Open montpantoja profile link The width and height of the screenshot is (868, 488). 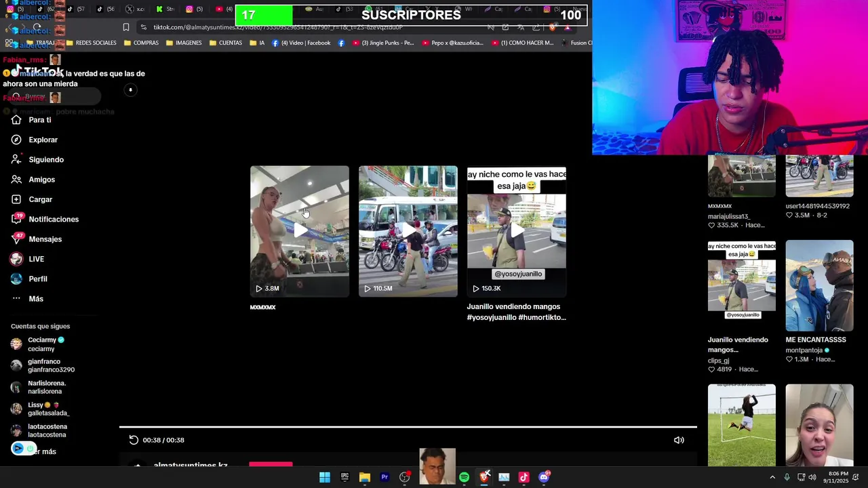pyautogui.click(x=807, y=350)
